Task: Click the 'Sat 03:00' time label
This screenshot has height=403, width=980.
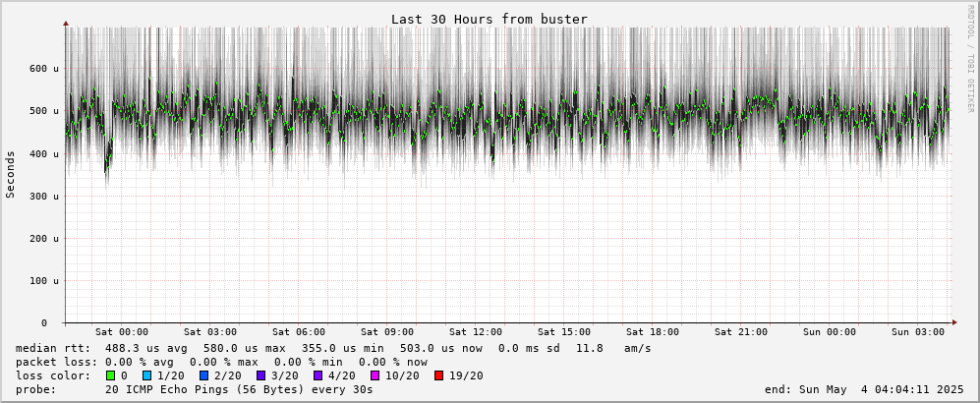Action: coord(210,332)
